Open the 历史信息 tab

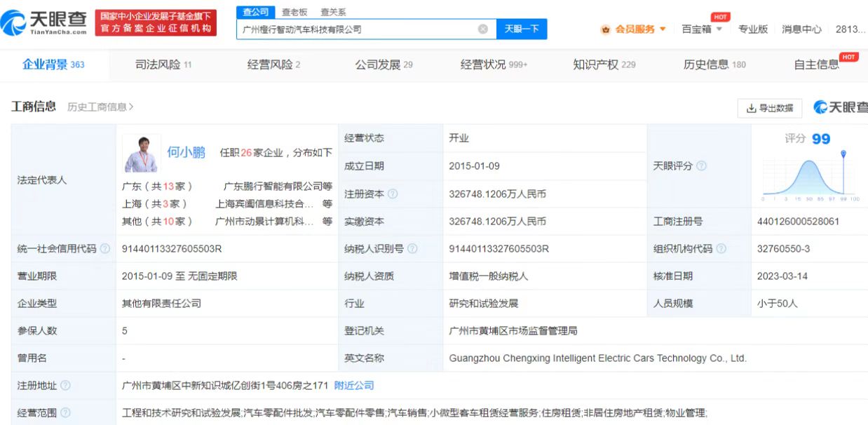pos(714,65)
